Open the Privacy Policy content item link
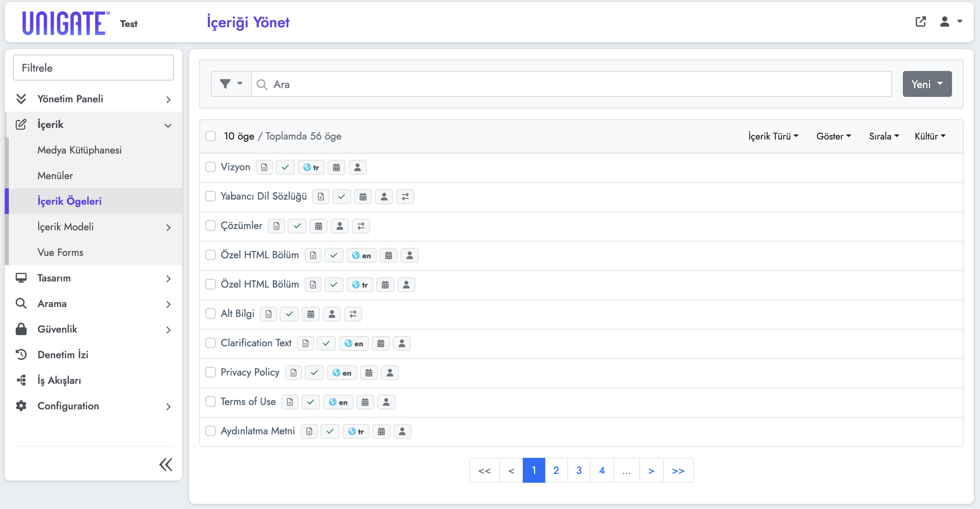The image size is (980, 509). click(x=250, y=372)
